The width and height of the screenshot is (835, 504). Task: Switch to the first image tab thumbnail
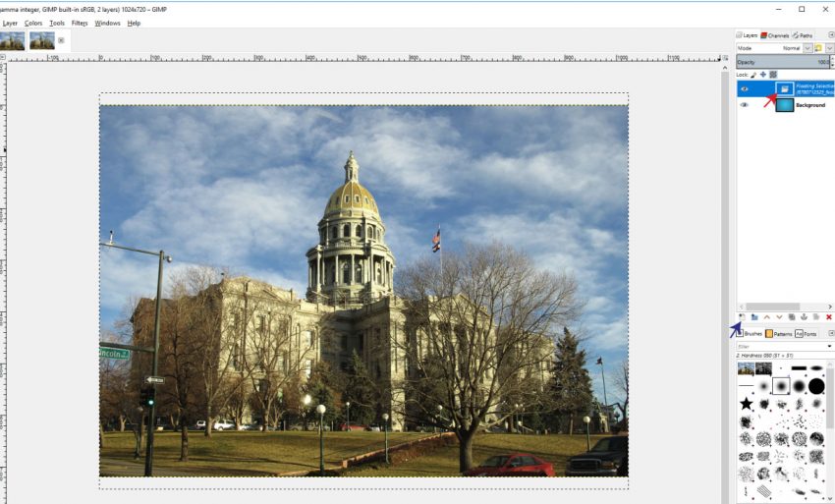(12, 40)
